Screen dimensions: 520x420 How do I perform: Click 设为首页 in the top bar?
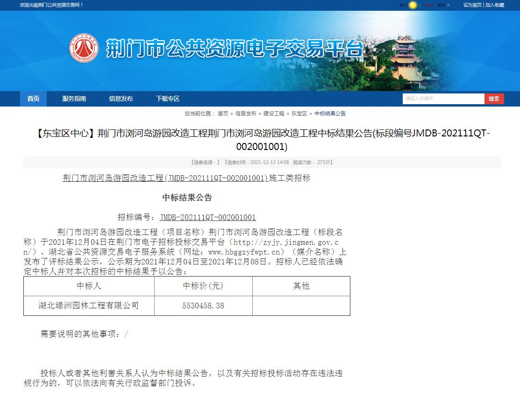pyautogui.click(x=472, y=5)
